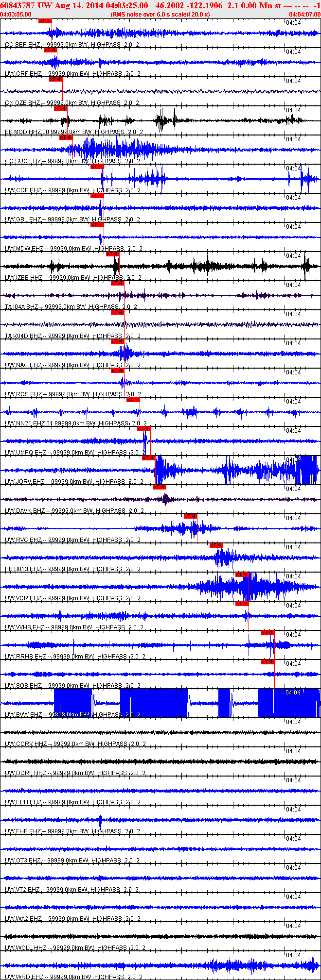Select the UW.WOLL HHZ channel label
Viewport: 321px width, 980px height.
pyautogui.click(x=25, y=948)
